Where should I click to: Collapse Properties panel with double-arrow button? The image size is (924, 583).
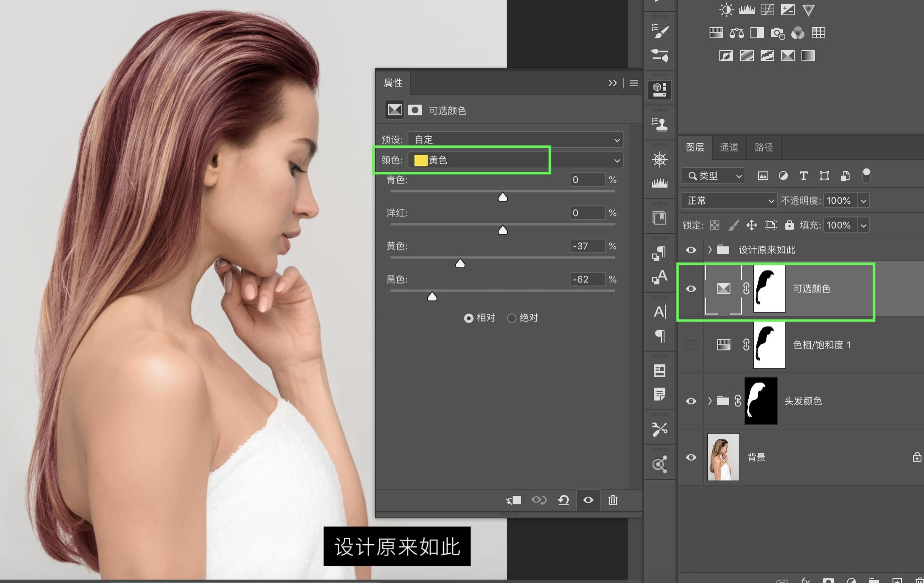[612, 83]
